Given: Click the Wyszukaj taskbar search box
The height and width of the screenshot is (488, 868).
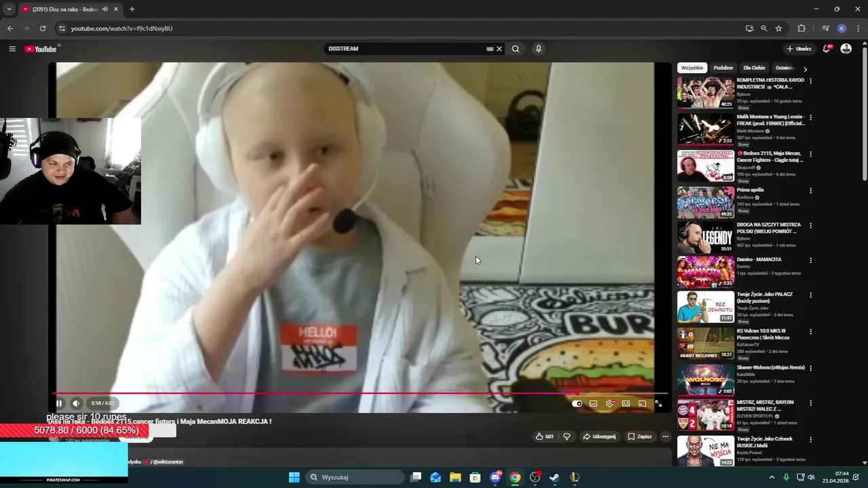Looking at the screenshot, I should [355, 477].
